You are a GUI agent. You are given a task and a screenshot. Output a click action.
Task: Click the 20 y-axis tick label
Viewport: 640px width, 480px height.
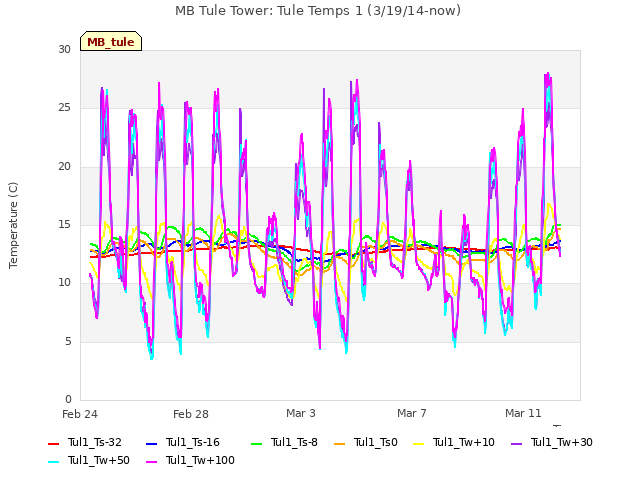click(64, 166)
